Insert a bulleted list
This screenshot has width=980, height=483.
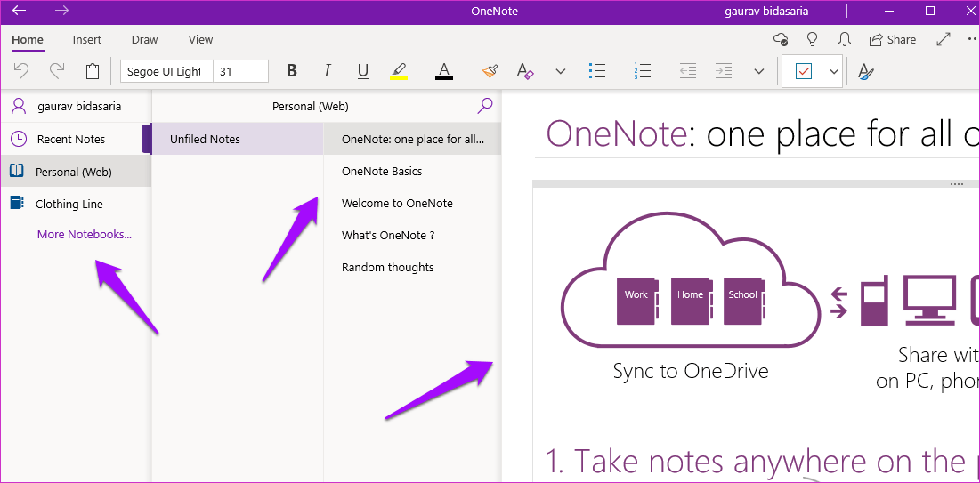coord(597,71)
